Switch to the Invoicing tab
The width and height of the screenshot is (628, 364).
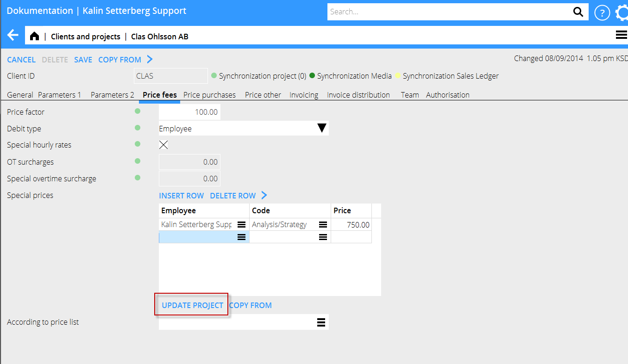click(304, 95)
